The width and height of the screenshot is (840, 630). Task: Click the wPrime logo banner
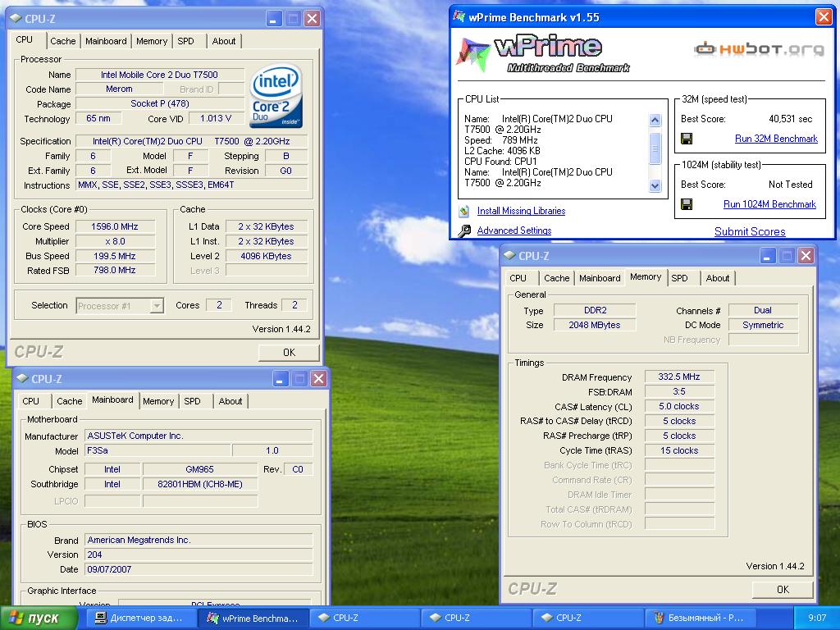coord(543,53)
